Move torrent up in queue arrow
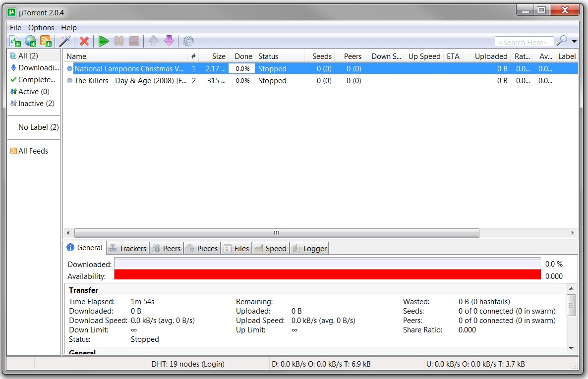588x379 pixels. click(153, 41)
